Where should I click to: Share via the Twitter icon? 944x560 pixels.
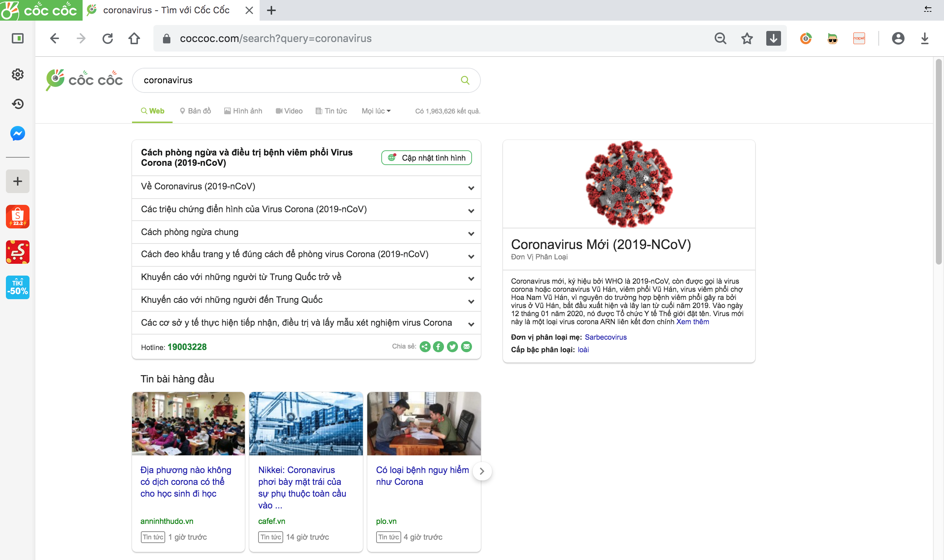click(x=452, y=346)
